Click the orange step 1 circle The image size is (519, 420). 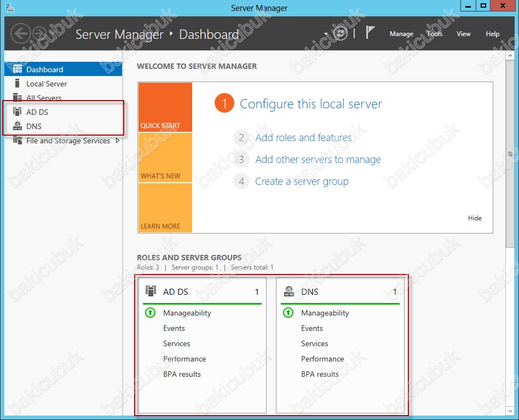coord(224,103)
